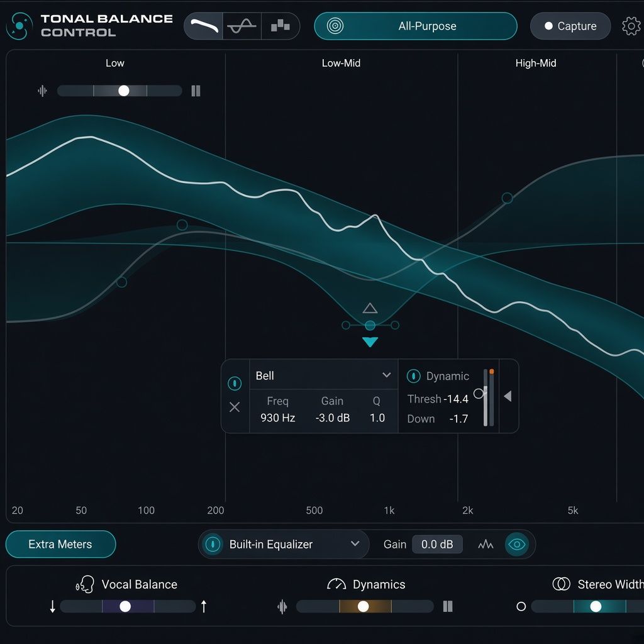Click the Vocal Balance up arrow
Viewport: 644px width, 644px height.
[x=204, y=606]
